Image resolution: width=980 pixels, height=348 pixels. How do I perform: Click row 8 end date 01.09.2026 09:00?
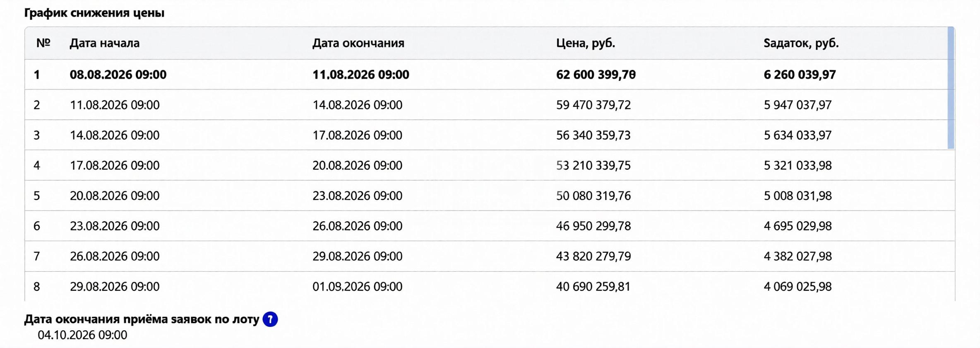(x=358, y=286)
